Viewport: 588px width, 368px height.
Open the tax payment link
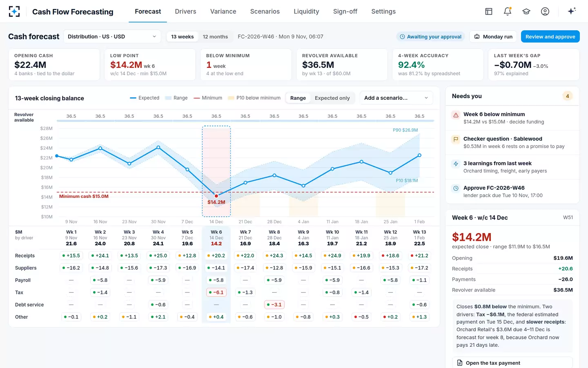point(512,363)
